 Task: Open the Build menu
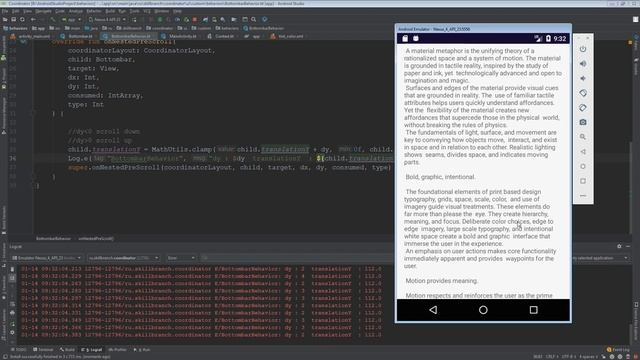point(110,11)
